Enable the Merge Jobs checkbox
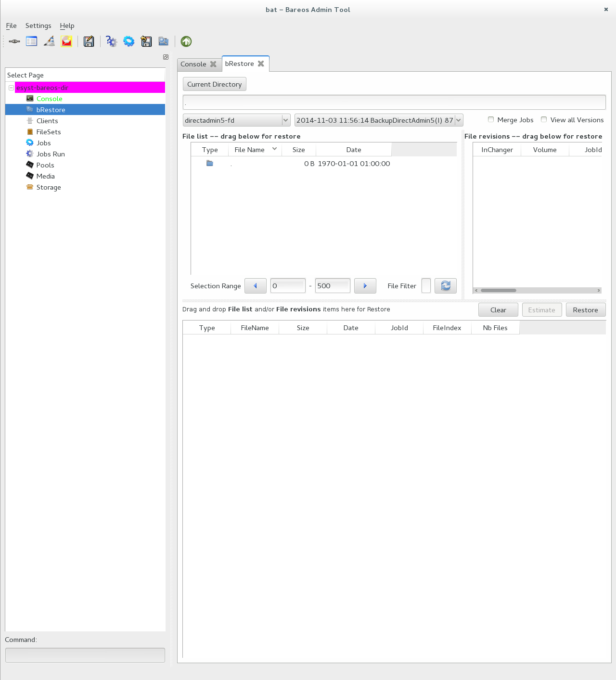 pyautogui.click(x=491, y=119)
